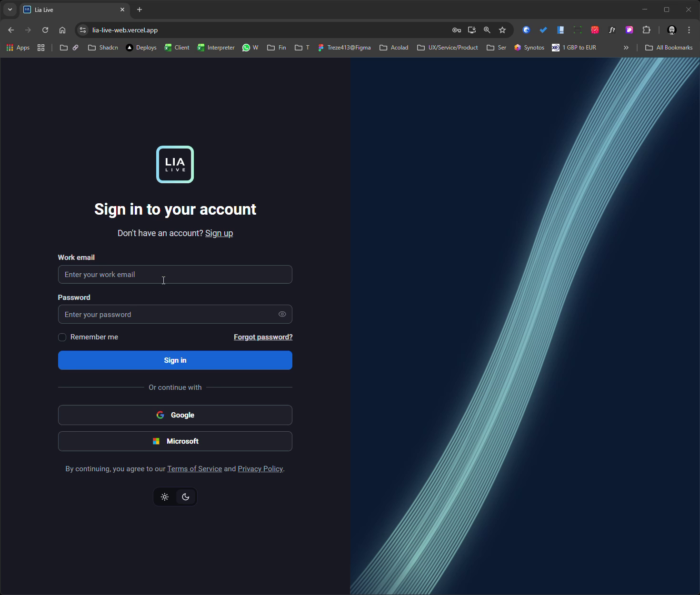Check the Remember me checkbox
The image size is (700, 595).
coord(62,337)
